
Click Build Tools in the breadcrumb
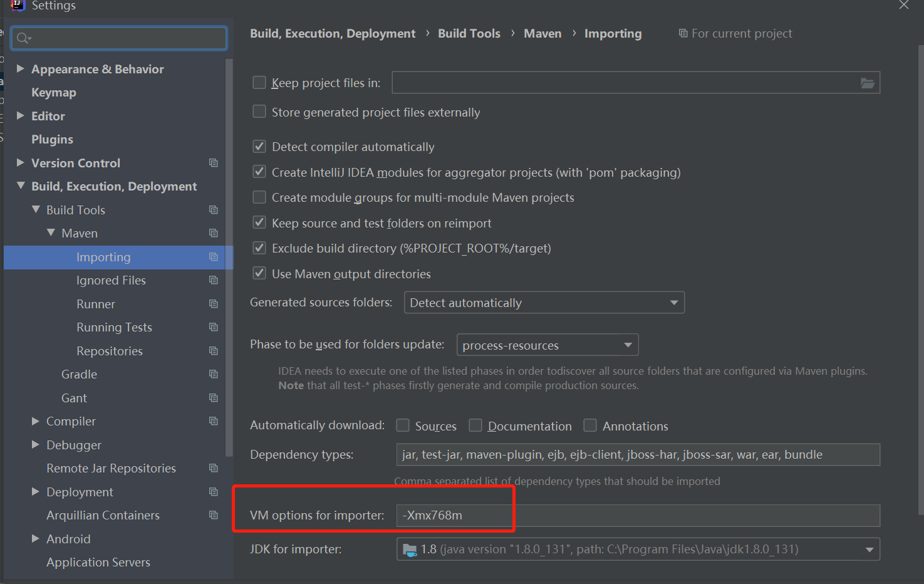[469, 33]
